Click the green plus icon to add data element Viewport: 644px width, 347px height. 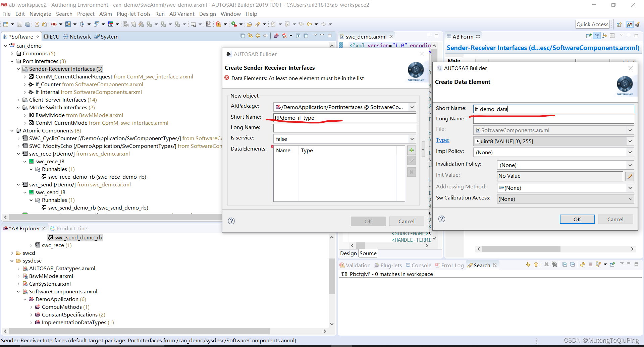[412, 150]
